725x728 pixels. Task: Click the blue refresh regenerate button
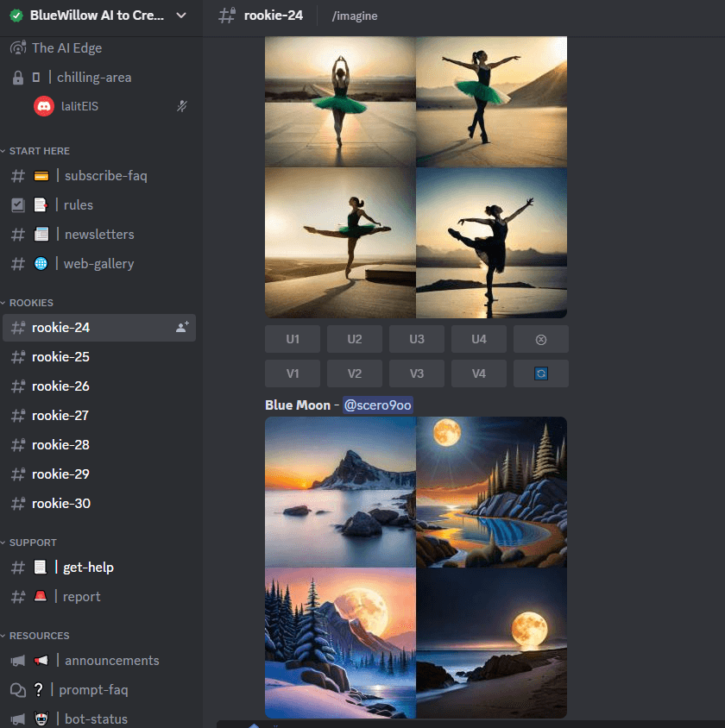[541, 373]
